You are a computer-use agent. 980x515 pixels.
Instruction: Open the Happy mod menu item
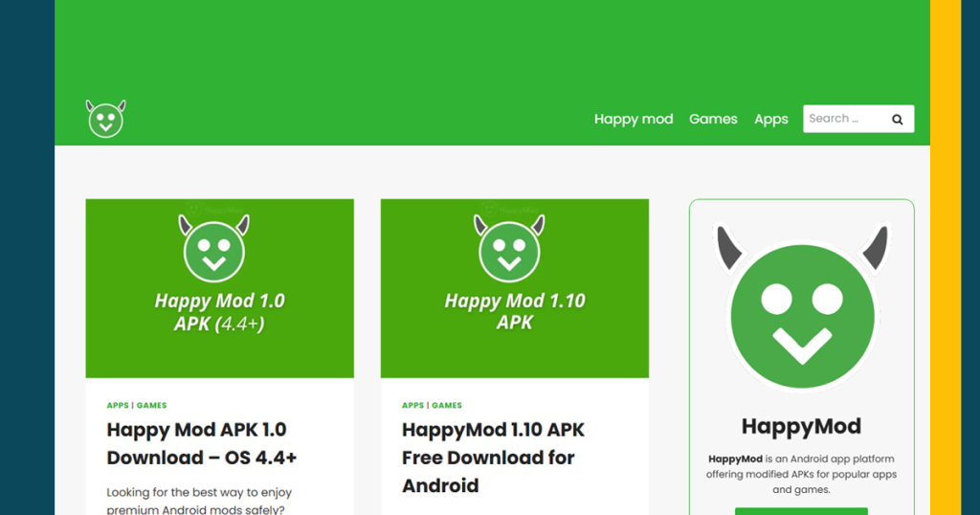click(x=634, y=119)
